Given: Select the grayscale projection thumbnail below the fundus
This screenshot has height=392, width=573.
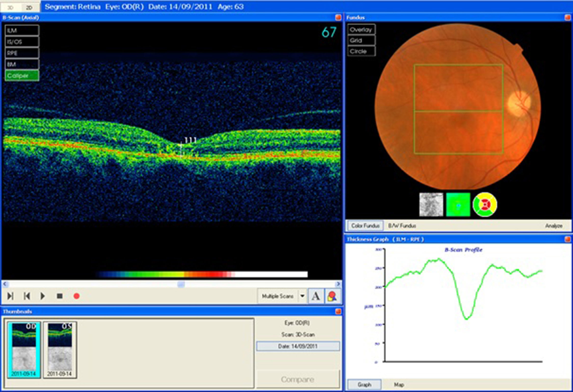Looking at the screenshot, I should click(431, 204).
